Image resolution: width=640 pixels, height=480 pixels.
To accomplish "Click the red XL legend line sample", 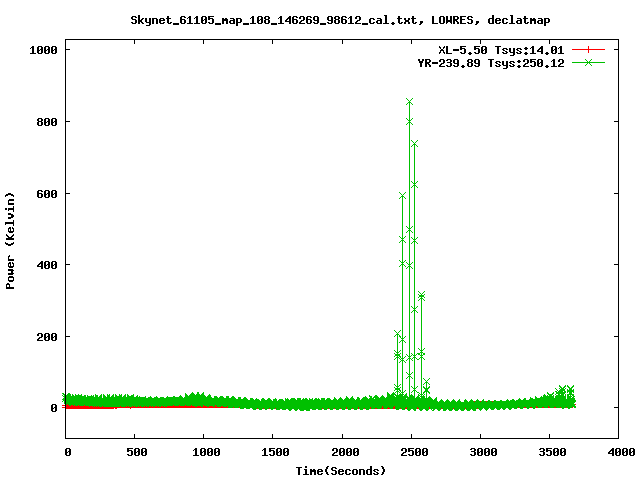I will point(589,49).
